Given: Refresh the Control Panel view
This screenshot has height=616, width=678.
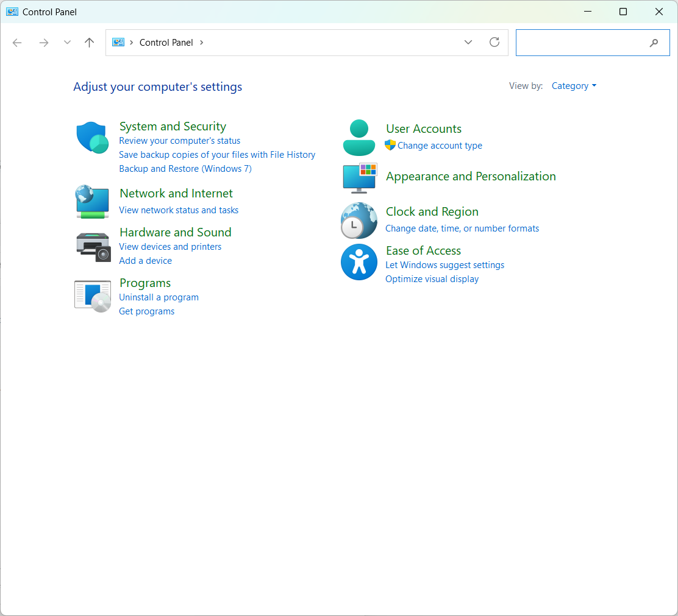Looking at the screenshot, I should [x=494, y=42].
